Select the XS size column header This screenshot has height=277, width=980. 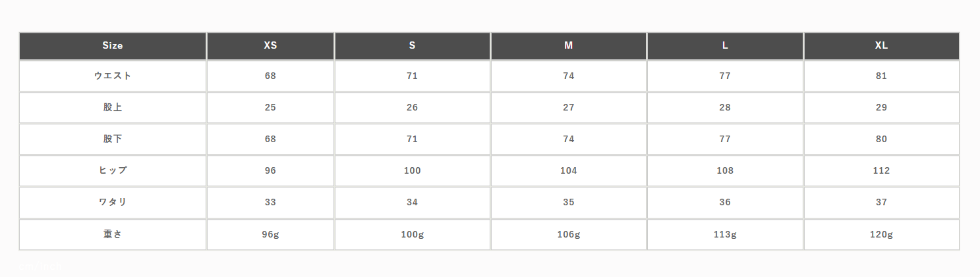tap(270, 46)
